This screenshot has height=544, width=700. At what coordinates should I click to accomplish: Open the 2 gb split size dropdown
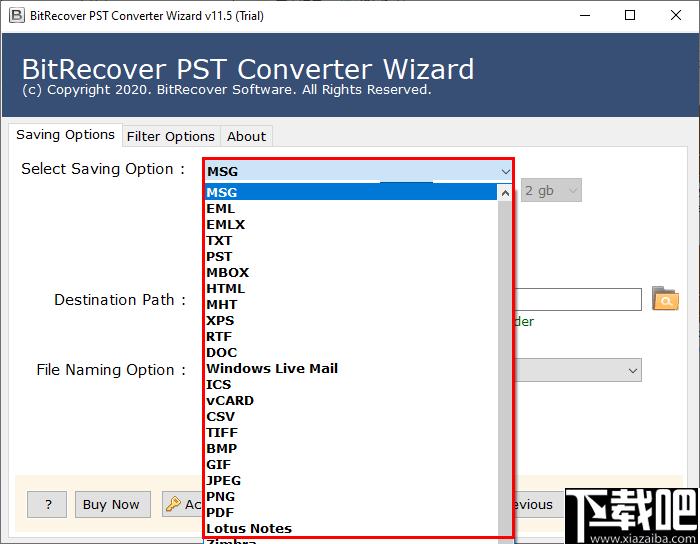tap(551, 191)
